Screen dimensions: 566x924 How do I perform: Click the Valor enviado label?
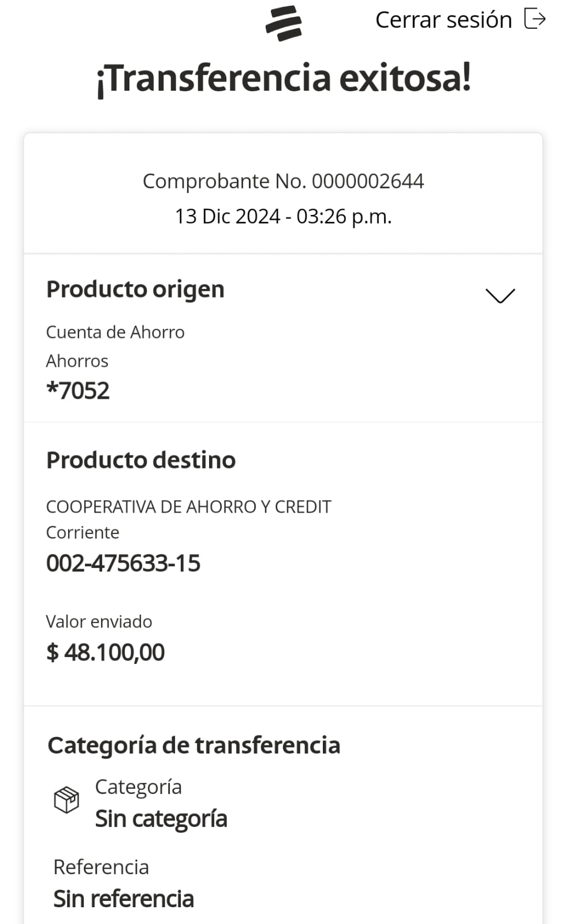99,622
